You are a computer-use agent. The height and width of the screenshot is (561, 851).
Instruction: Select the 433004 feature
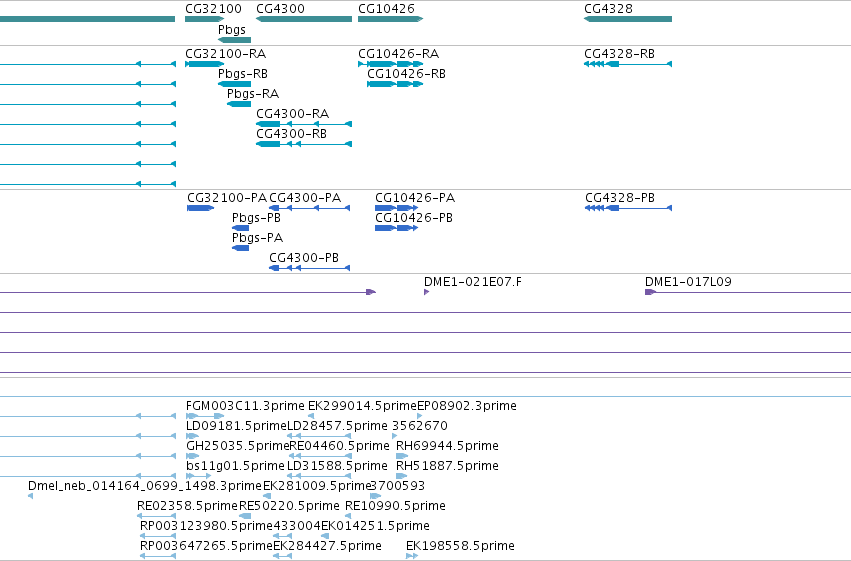[282, 536]
